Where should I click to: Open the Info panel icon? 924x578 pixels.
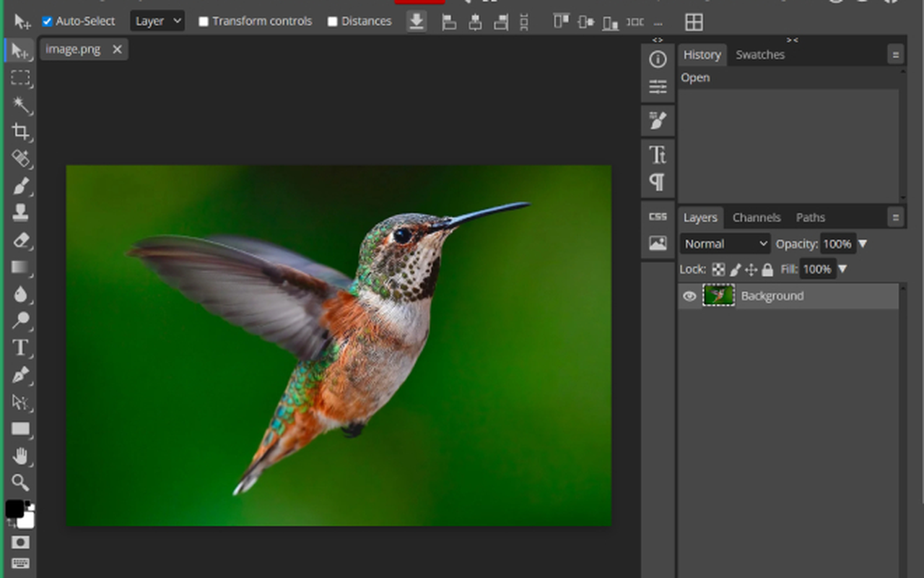click(x=658, y=59)
